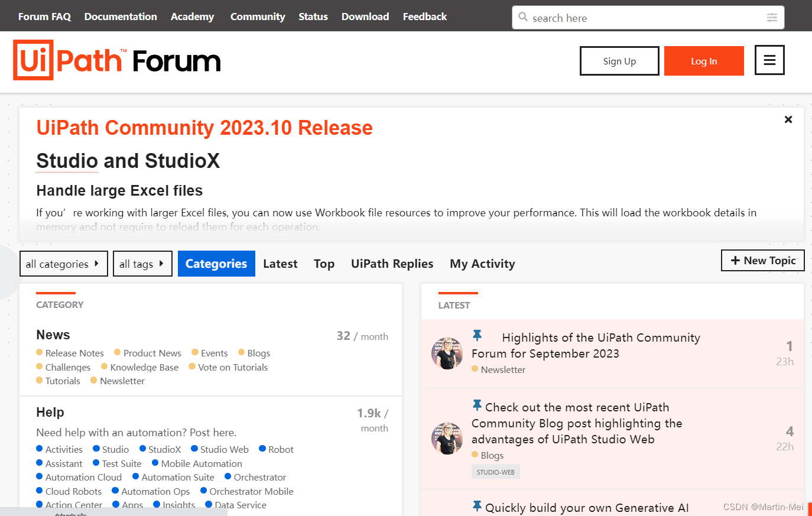Open advanced search filter options icon
The image size is (812, 516).
click(772, 18)
